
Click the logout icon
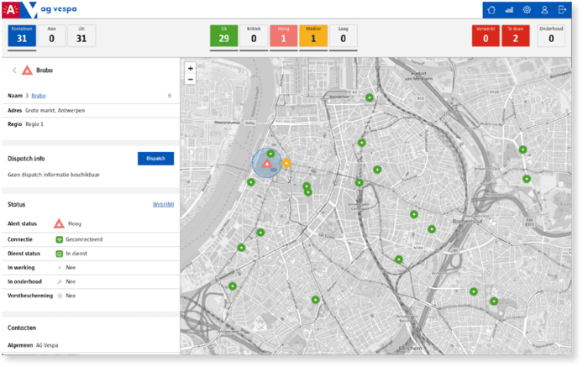[x=562, y=10]
